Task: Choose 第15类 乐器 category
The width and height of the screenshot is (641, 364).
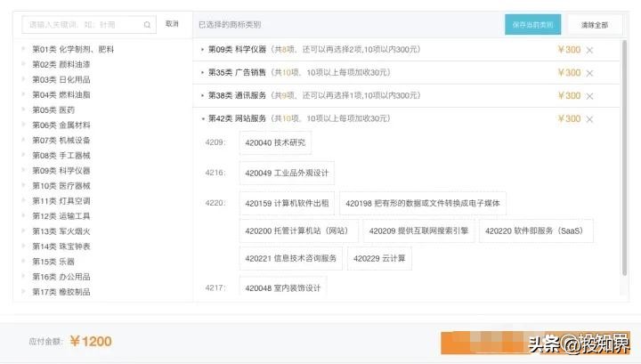Action: click(53, 262)
